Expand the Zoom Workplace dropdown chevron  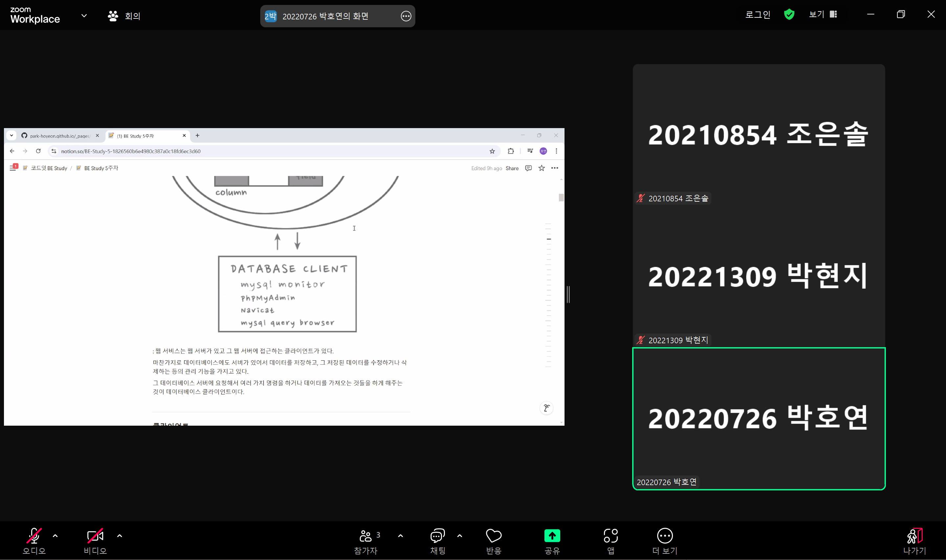pyautogui.click(x=84, y=15)
